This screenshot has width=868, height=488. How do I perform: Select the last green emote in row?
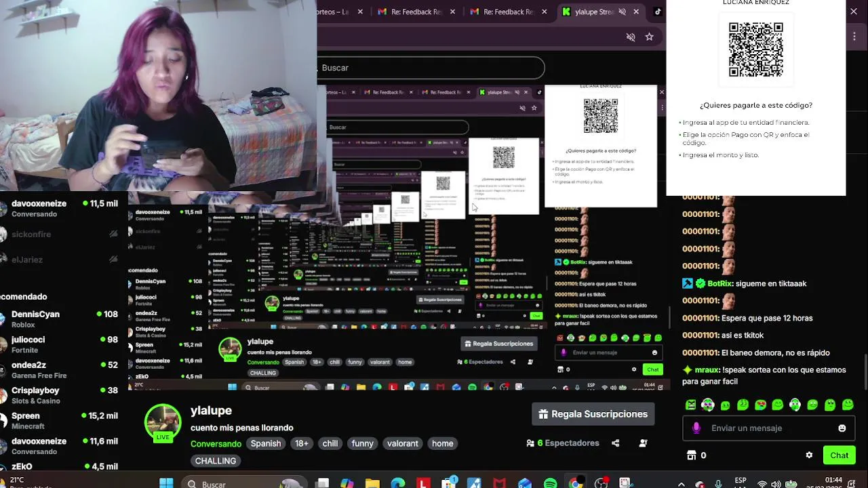848,405
